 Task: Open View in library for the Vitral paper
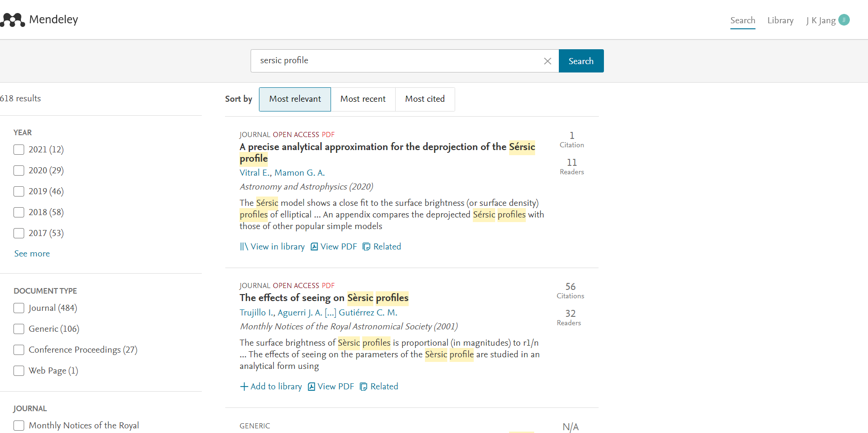pyautogui.click(x=272, y=247)
